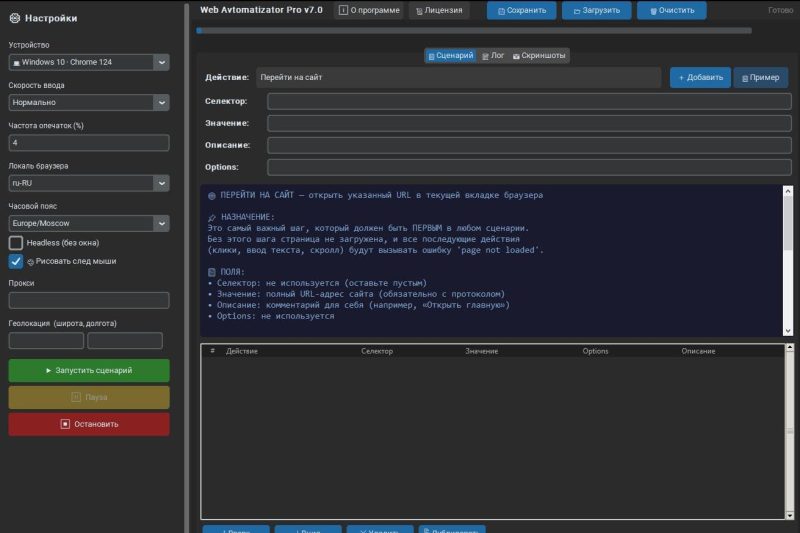The image size is (800, 533).
Task: Click the trash icon in Очистить
Action: [x=653, y=11]
